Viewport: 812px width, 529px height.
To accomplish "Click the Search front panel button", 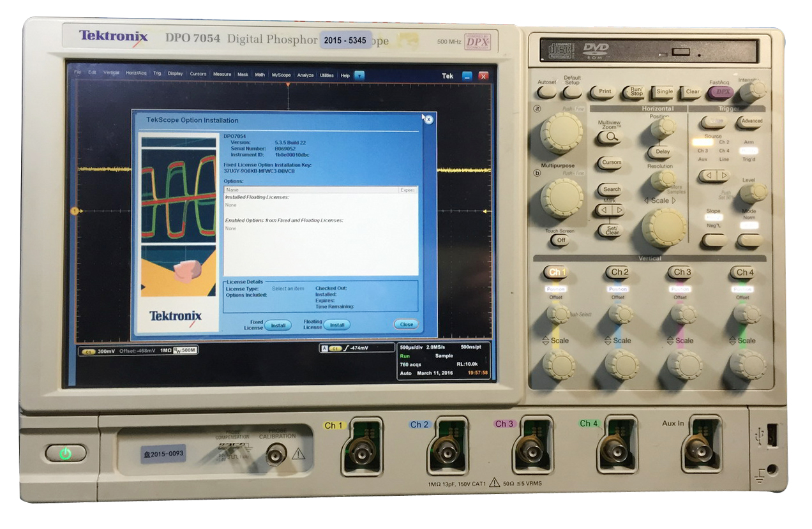I will (610, 190).
